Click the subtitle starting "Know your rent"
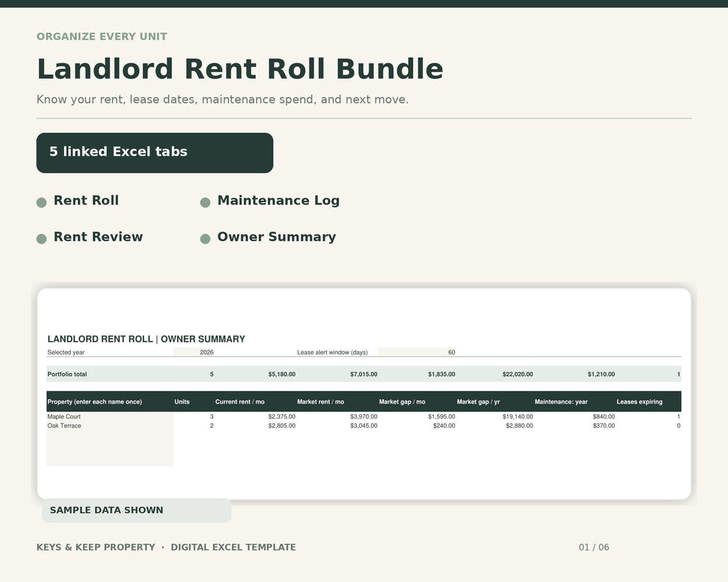Screen dimensions: 728x582 [x=223, y=99]
